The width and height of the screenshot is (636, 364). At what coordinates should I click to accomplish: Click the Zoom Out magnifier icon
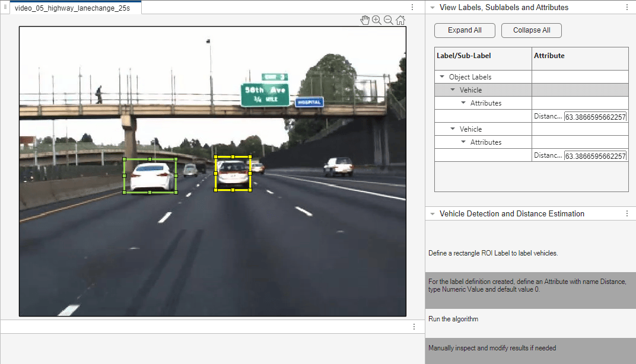(x=388, y=20)
